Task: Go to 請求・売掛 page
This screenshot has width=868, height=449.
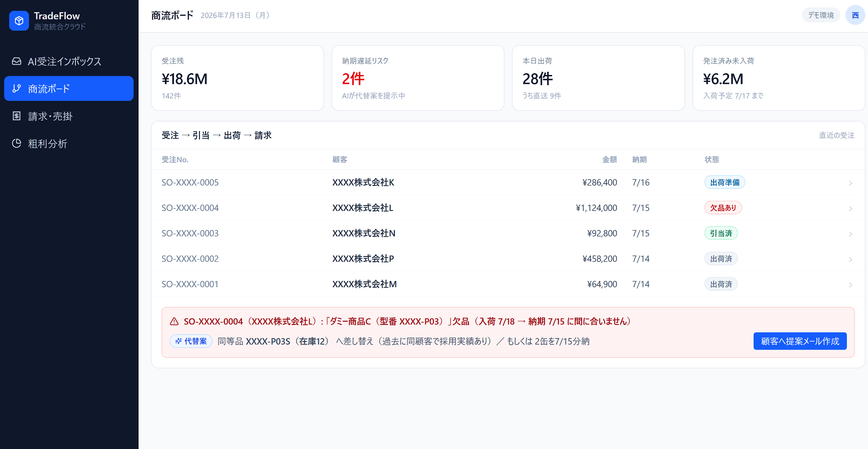Action: tap(69, 116)
